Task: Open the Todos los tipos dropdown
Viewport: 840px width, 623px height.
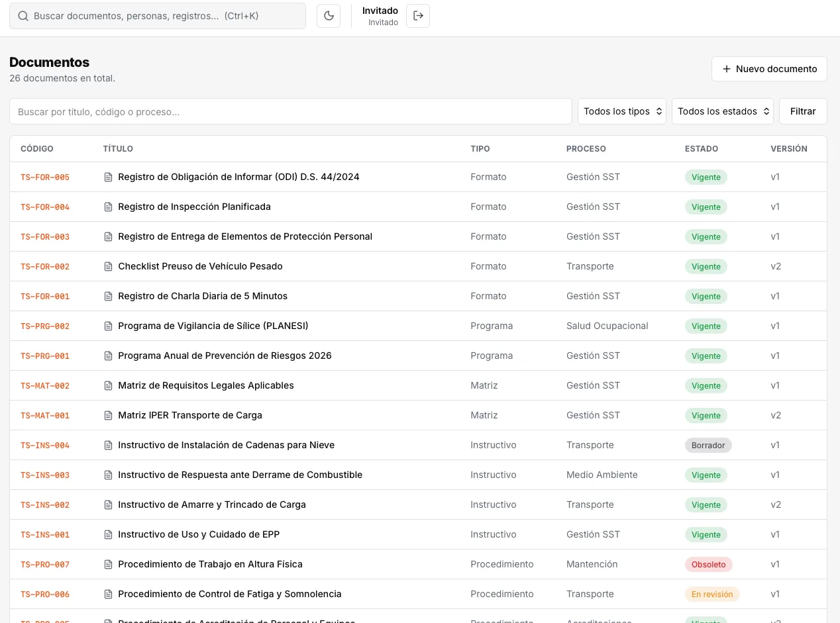Action: click(622, 111)
